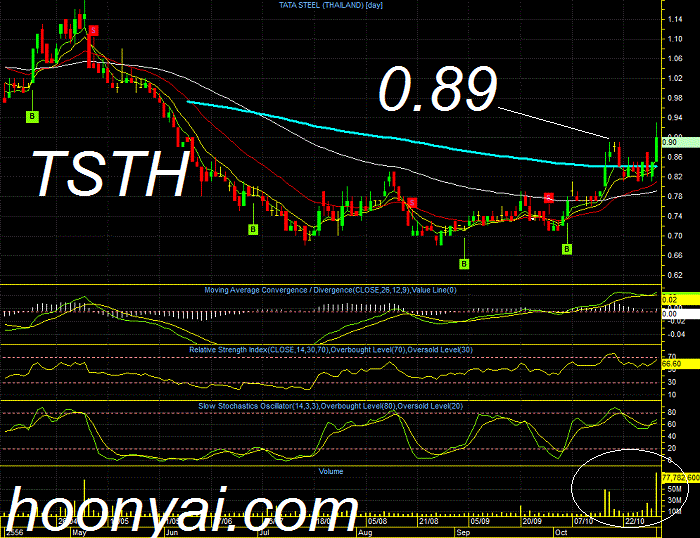Image resolution: width=700 pixels, height=538 pixels.
Task: Click the 21/08 date label
Action: pyautogui.click(x=429, y=521)
